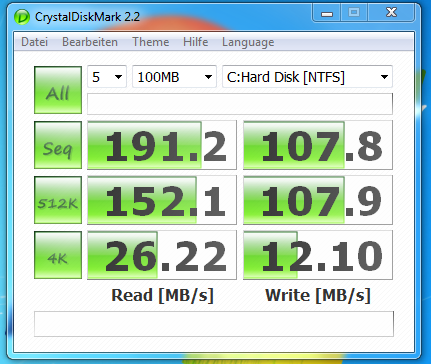Start the 4K benchmark test
The height and width of the screenshot is (364, 431).
coord(58,255)
